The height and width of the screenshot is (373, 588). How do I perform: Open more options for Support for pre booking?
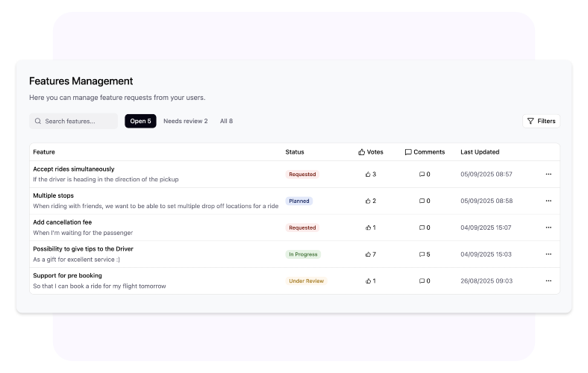[x=548, y=280]
